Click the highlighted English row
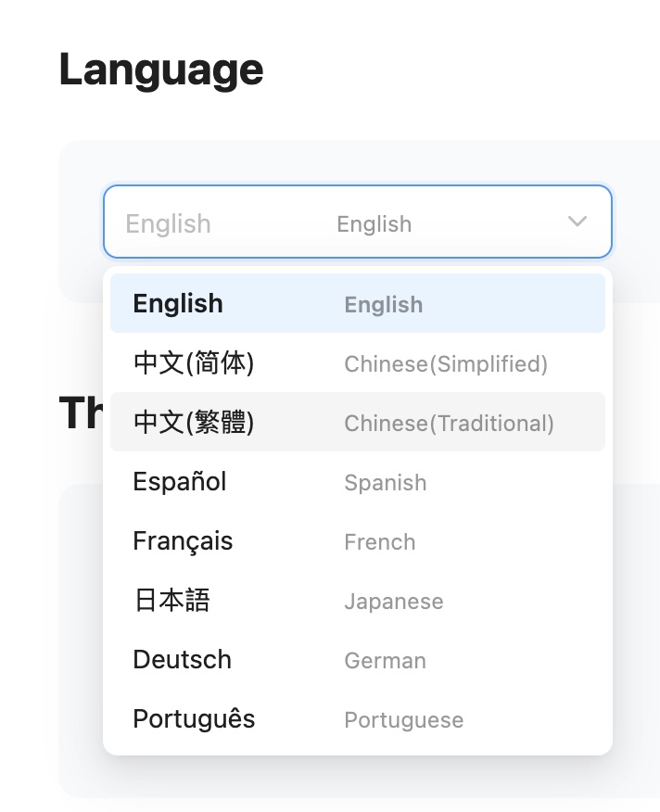Image resolution: width=660 pixels, height=812 pixels. coord(178,303)
